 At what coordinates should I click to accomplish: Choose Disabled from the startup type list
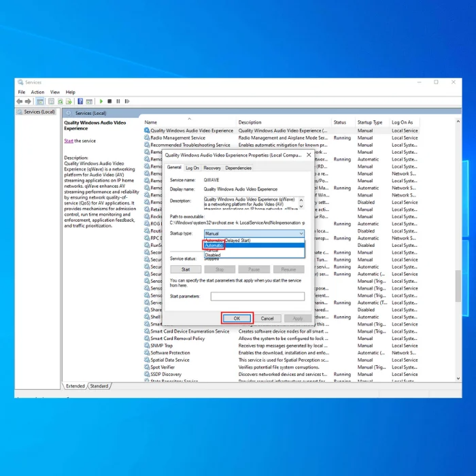pos(254,255)
